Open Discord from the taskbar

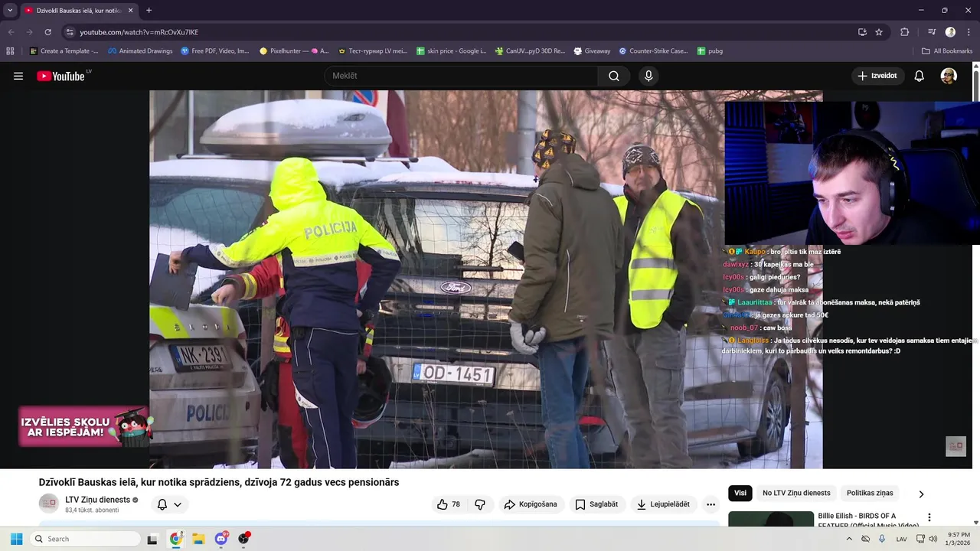[221, 539]
